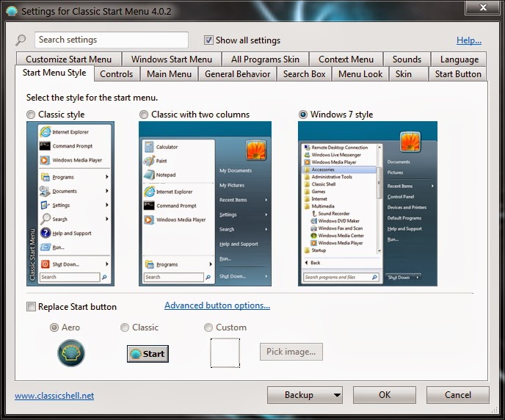Screen dimensions: 505x420
Task: Click the resize grip in the dialog corner
Action: click(493, 410)
